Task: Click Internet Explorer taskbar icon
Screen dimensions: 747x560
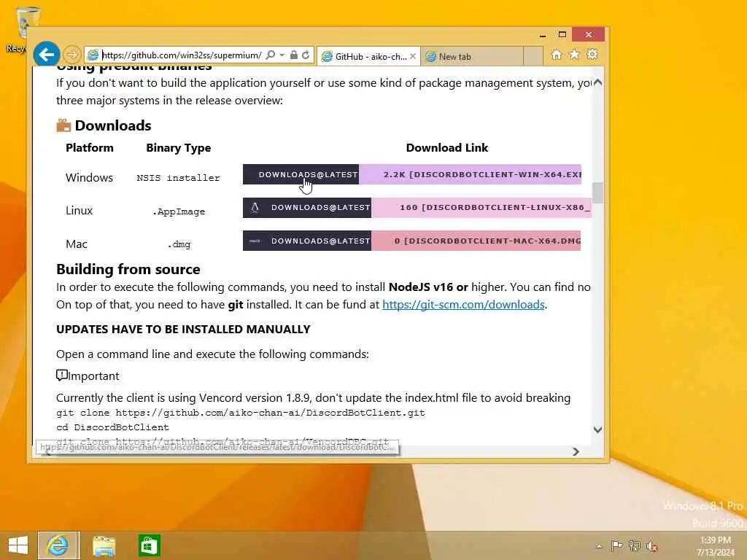Action: (x=58, y=545)
